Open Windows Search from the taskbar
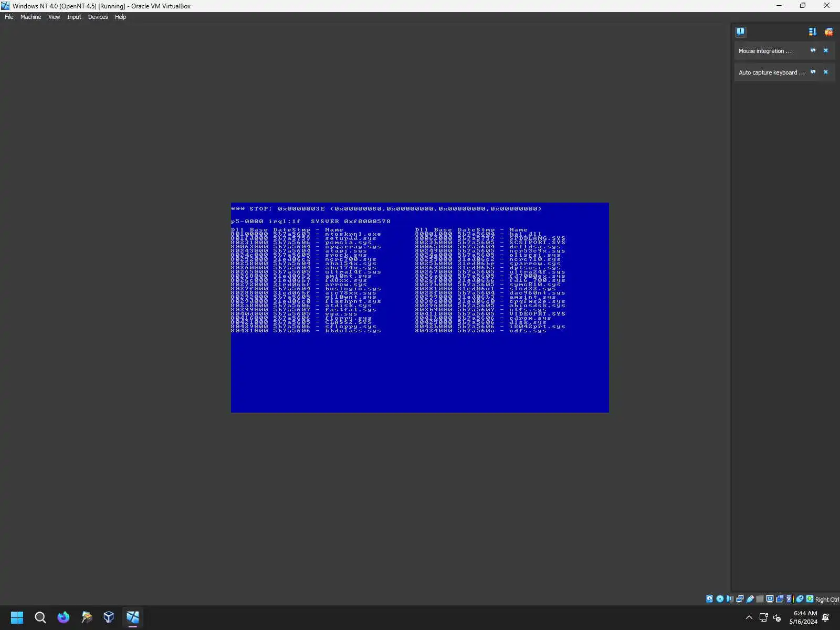This screenshot has height=630, width=840. (40, 617)
